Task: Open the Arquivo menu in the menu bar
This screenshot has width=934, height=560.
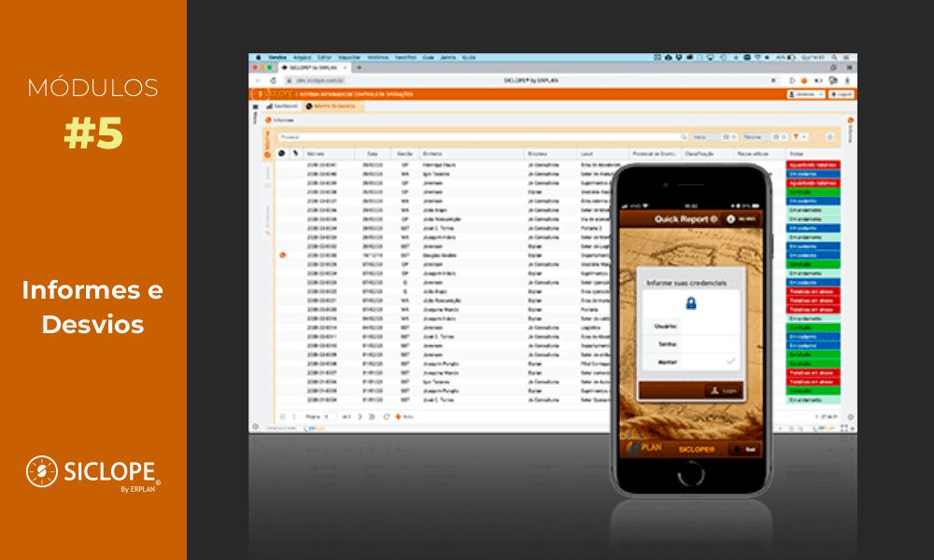Action: coord(302,58)
